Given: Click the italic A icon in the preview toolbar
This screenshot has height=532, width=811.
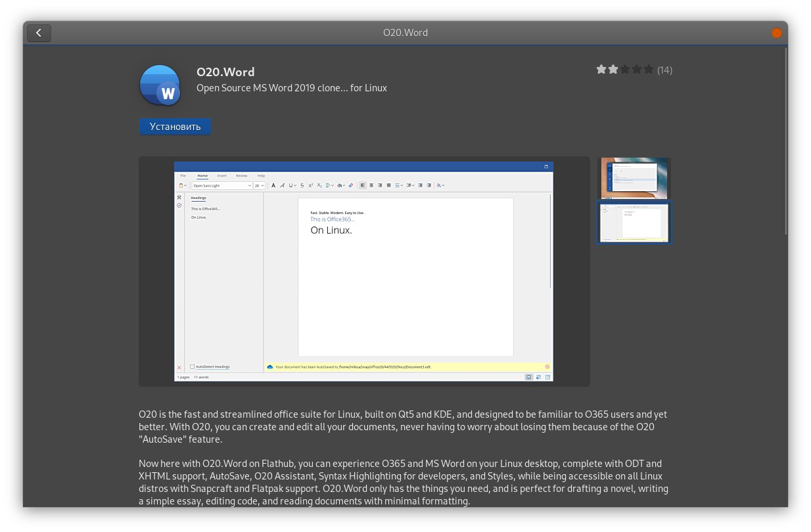Looking at the screenshot, I should pos(283,186).
